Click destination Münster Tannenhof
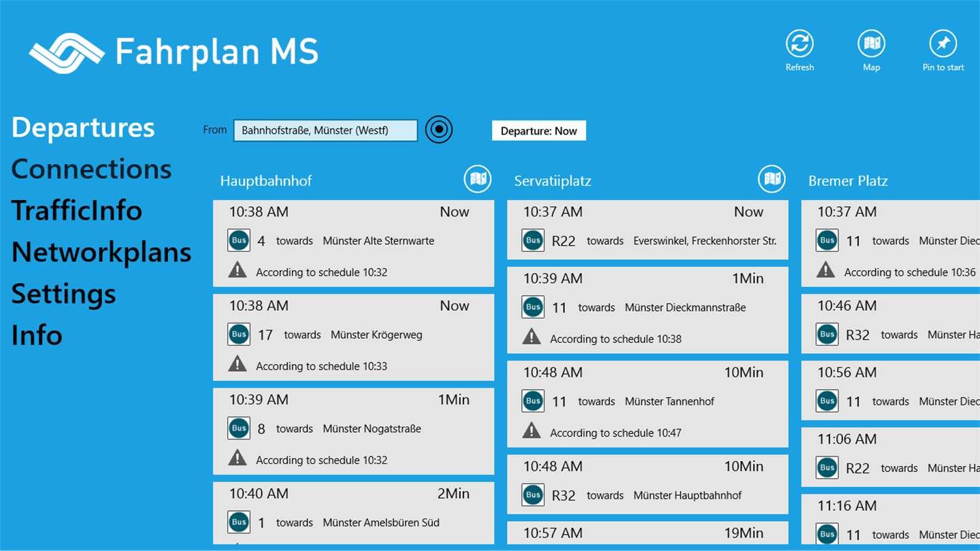The width and height of the screenshot is (980, 551). [670, 401]
